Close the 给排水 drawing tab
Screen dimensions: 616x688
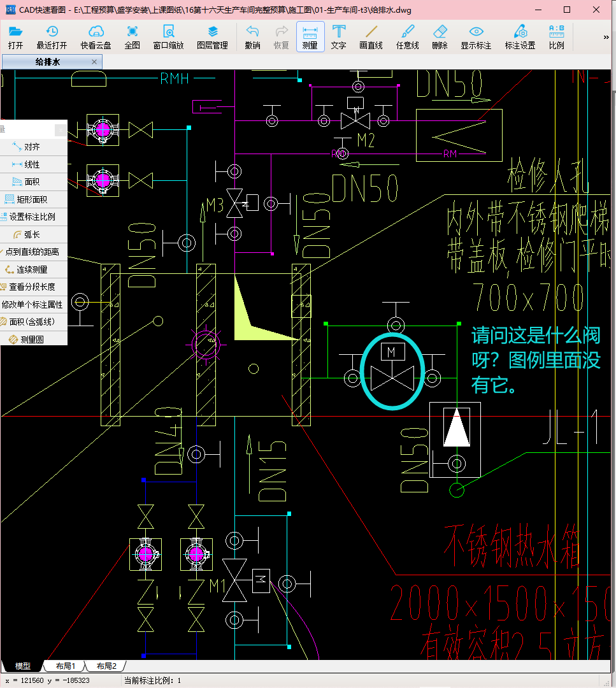[94, 62]
